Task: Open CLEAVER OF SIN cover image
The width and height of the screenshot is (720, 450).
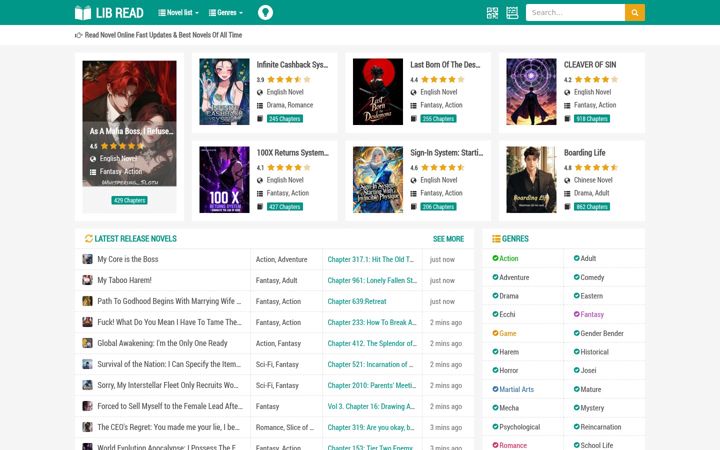Action: (x=531, y=91)
